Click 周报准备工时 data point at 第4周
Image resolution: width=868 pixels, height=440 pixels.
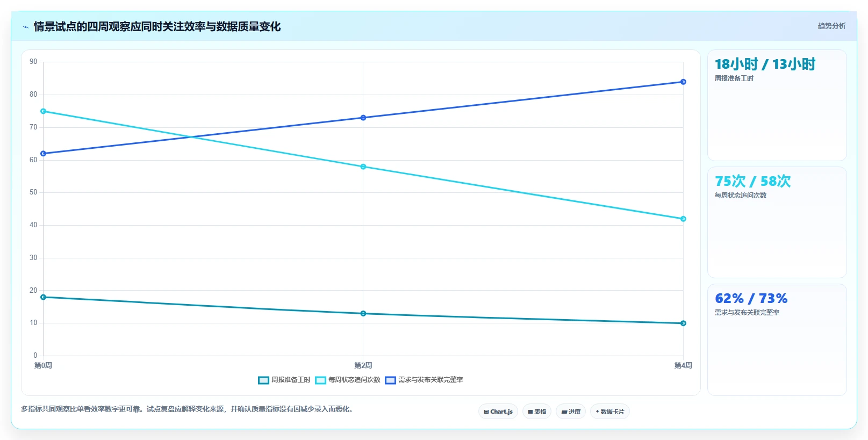click(x=683, y=323)
